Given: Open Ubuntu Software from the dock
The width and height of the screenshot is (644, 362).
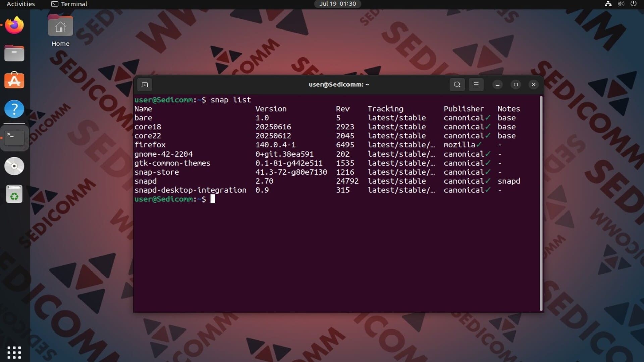Looking at the screenshot, I should (14, 81).
